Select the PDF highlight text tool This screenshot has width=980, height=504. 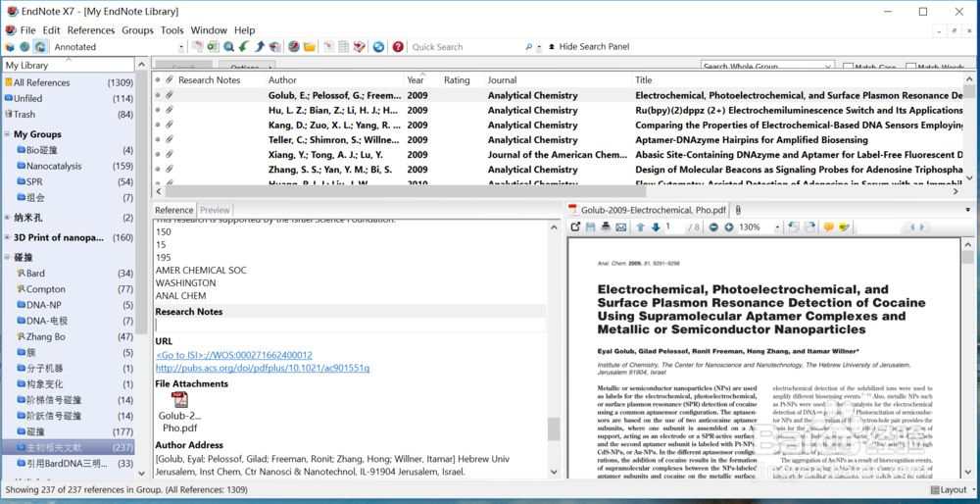coord(845,227)
